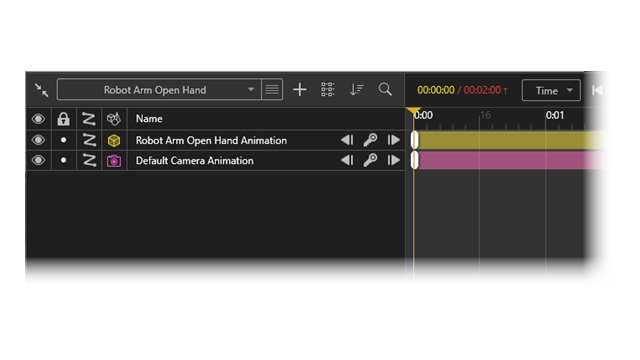The width and height of the screenshot is (640, 360).
Task: Add a new animation with plus icon
Action: click(300, 90)
